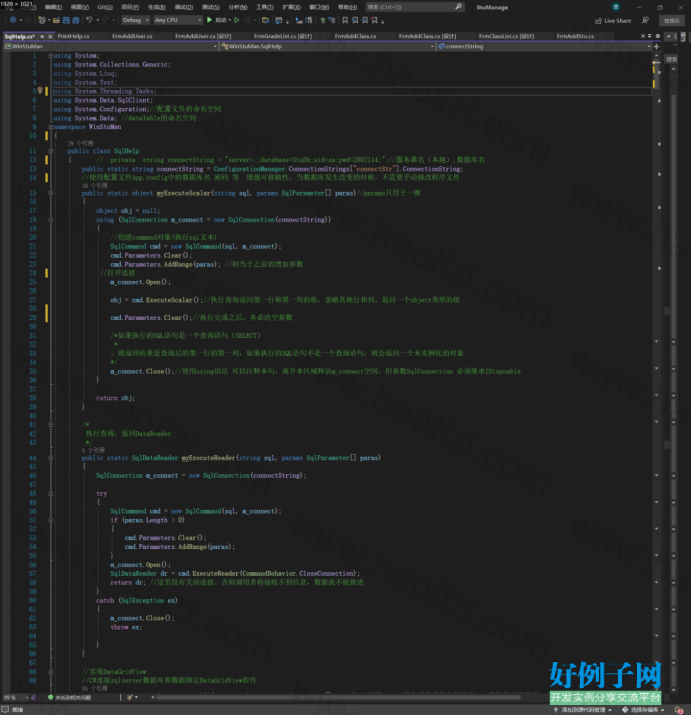The height and width of the screenshot is (715, 691).
Task: Click the 'm_connect.Open();' text on line 25
Action: (x=140, y=282)
